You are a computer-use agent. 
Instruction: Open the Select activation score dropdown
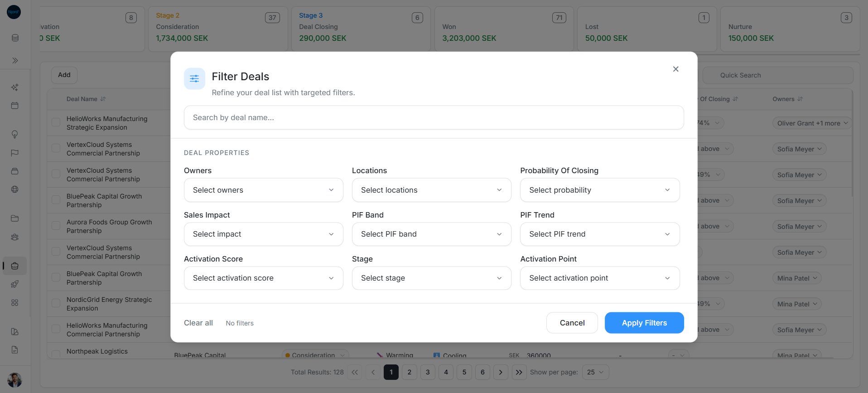point(264,278)
